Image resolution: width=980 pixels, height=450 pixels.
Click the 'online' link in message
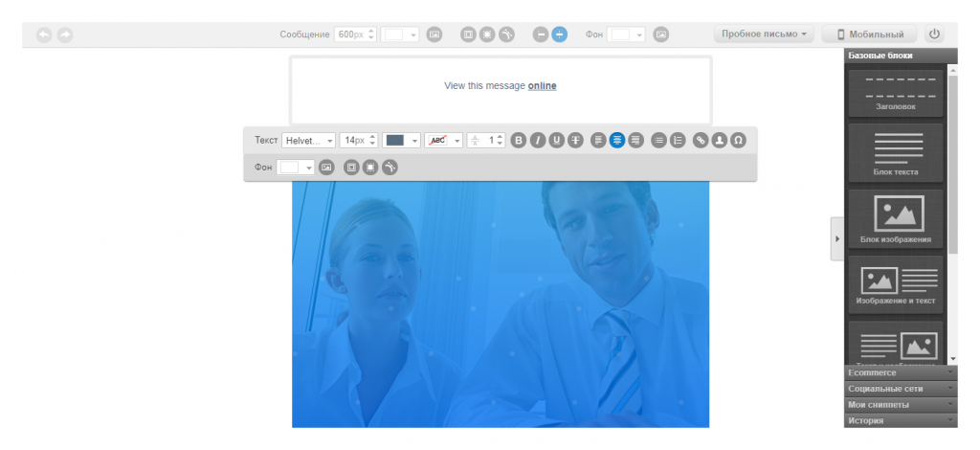pyautogui.click(x=542, y=86)
